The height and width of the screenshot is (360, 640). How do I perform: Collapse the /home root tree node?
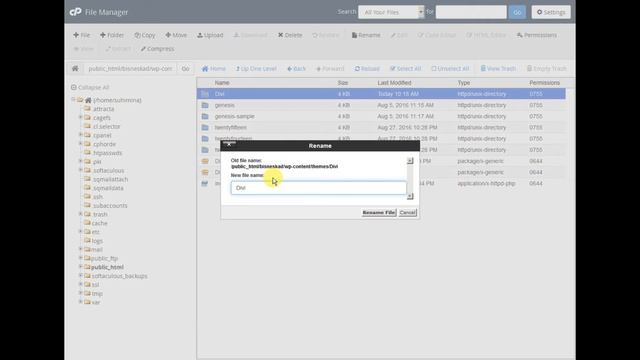73,100
